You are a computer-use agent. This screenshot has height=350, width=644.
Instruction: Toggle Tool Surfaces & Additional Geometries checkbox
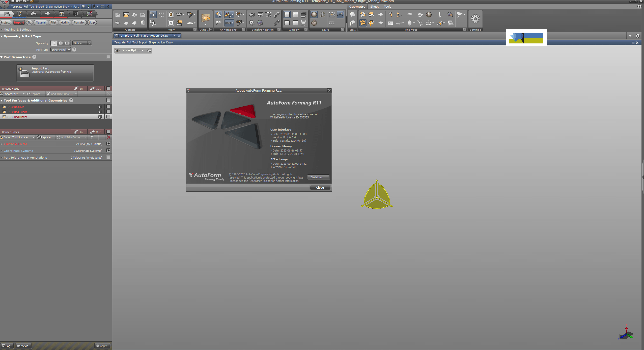pyautogui.click(x=108, y=100)
